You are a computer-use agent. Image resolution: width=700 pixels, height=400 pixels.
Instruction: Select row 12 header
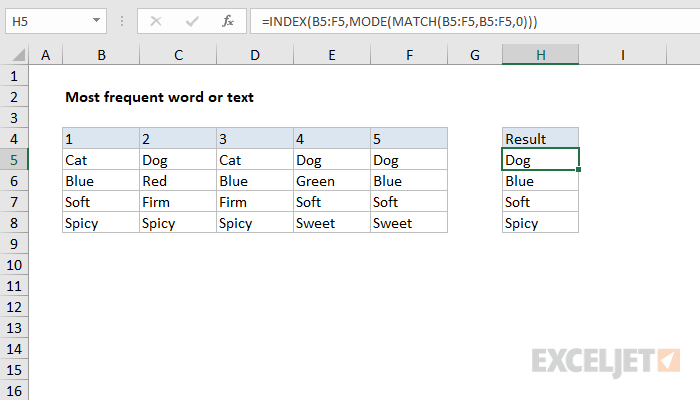(x=14, y=307)
